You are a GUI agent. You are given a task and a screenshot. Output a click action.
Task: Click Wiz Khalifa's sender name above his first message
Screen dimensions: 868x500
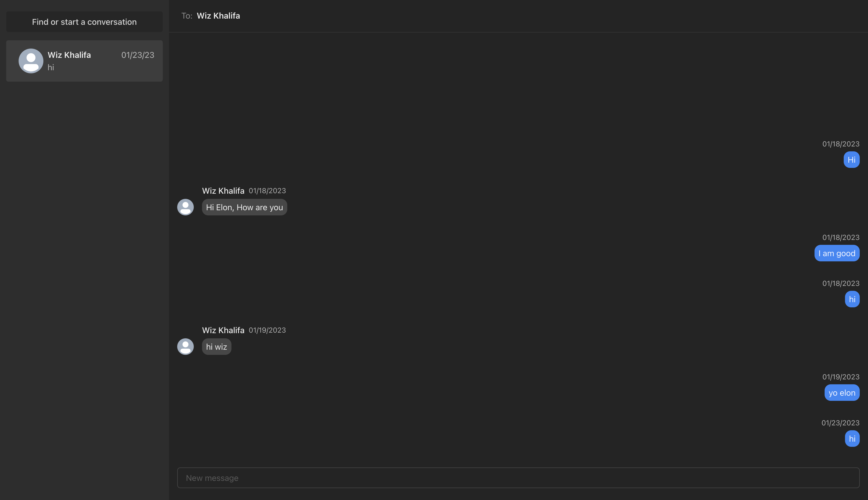pyautogui.click(x=223, y=191)
